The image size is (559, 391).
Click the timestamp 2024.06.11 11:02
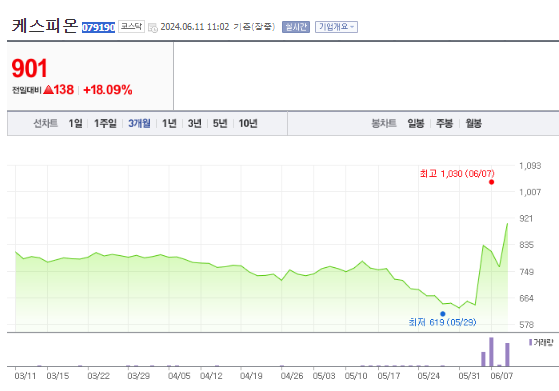(x=195, y=27)
